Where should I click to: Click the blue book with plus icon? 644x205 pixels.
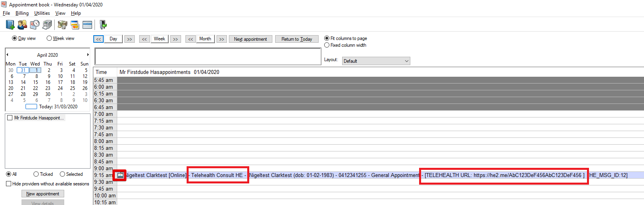click(x=10, y=25)
